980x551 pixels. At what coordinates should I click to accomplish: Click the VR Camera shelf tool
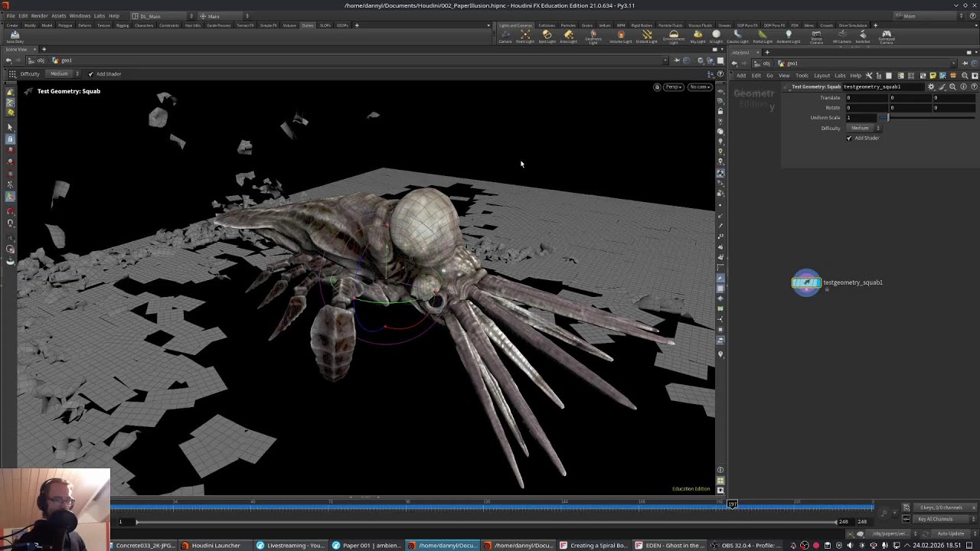pyautogui.click(x=841, y=36)
